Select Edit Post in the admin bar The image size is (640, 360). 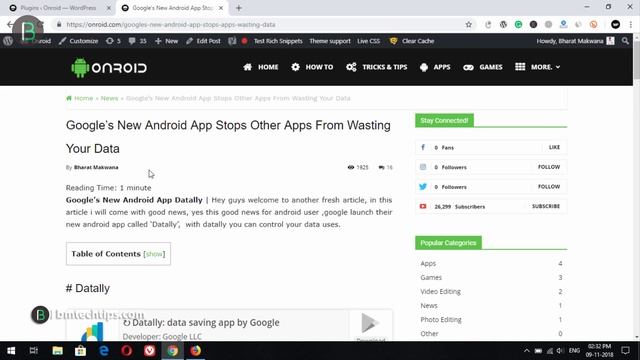[203, 41]
